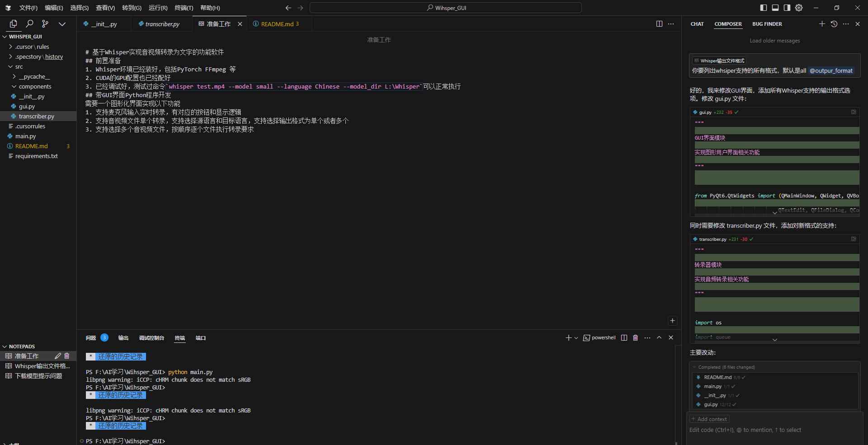
Task: Split the terminal pane
Action: click(624, 337)
